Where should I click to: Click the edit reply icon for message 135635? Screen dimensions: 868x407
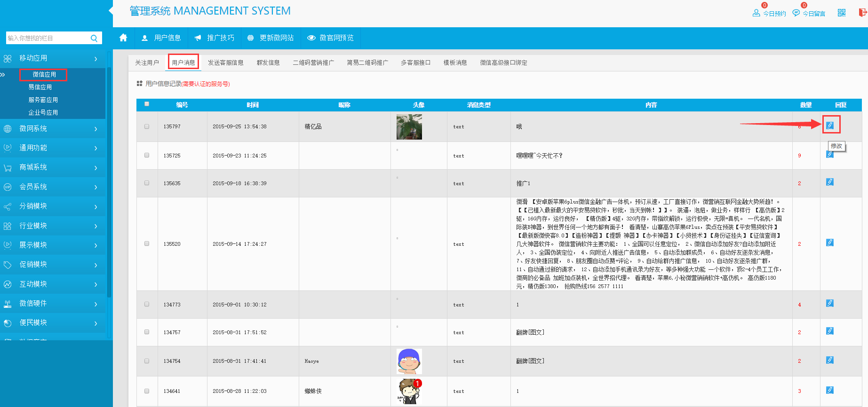pos(830,182)
